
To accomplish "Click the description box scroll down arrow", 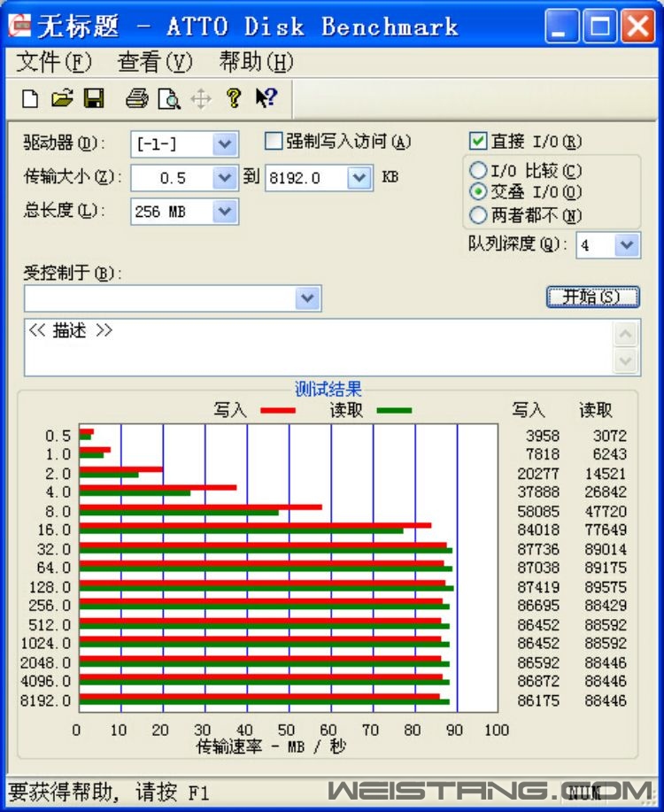I will 626,360.
